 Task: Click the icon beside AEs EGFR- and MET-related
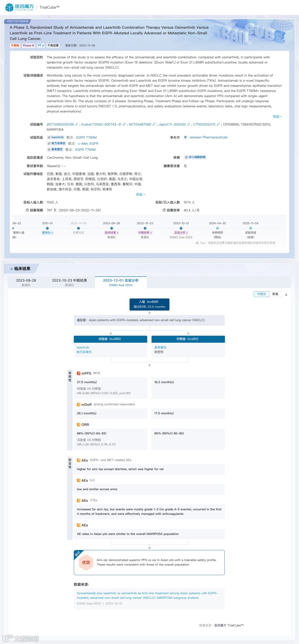click(79, 460)
